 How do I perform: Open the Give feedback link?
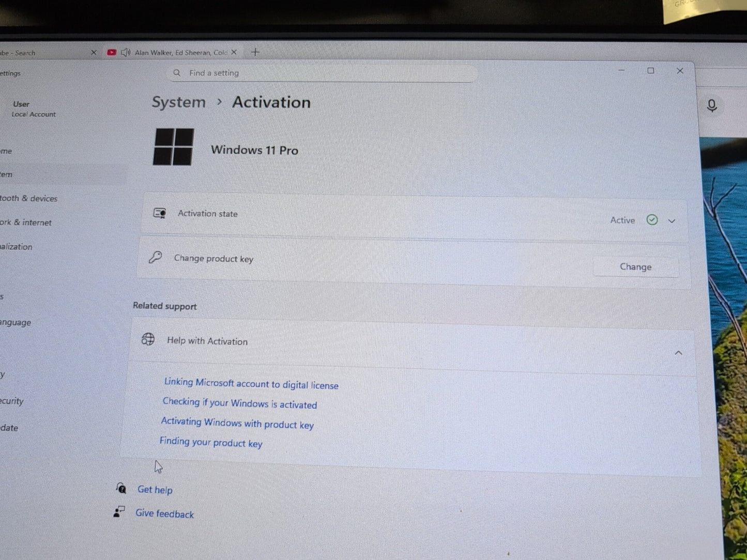pos(164,514)
